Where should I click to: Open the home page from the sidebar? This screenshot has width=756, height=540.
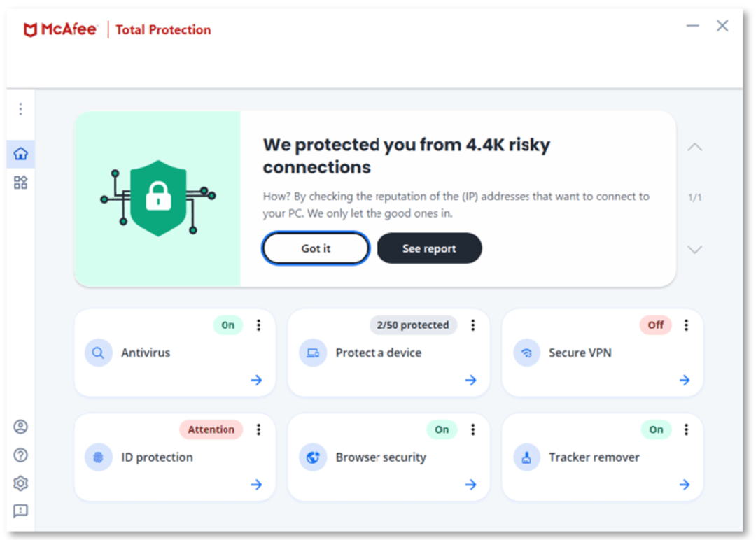pyautogui.click(x=20, y=152)
